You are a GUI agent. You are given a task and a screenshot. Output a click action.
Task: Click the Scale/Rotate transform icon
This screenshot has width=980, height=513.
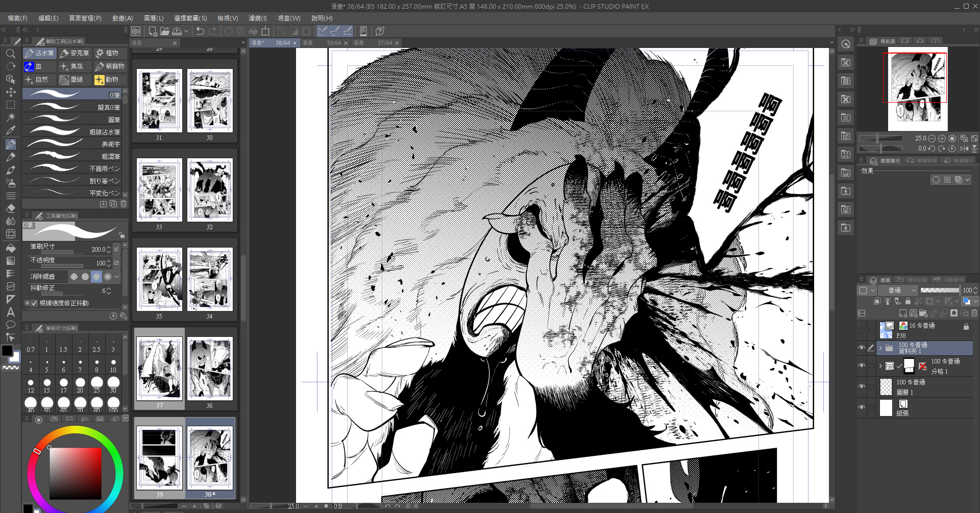[x=265, y=31]
